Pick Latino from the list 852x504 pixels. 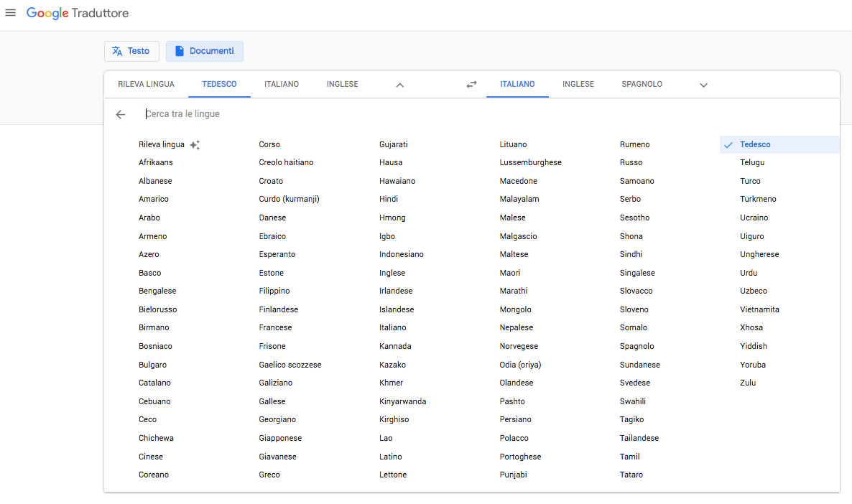pos(390,457)
